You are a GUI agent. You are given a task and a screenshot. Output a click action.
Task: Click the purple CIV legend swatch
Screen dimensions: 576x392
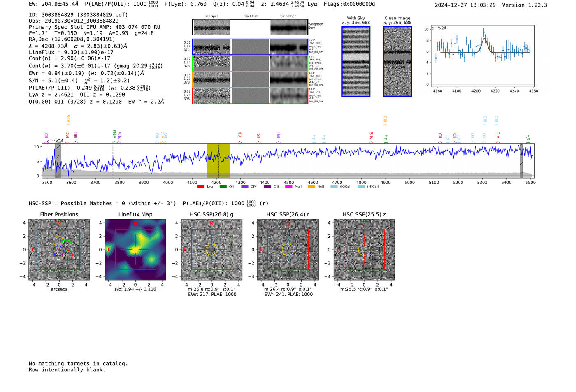245,187
